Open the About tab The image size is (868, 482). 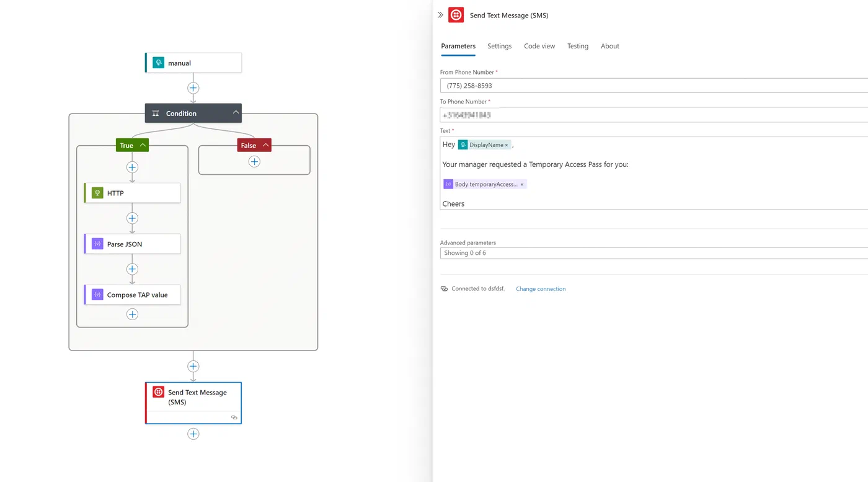(x=610, y=46)
